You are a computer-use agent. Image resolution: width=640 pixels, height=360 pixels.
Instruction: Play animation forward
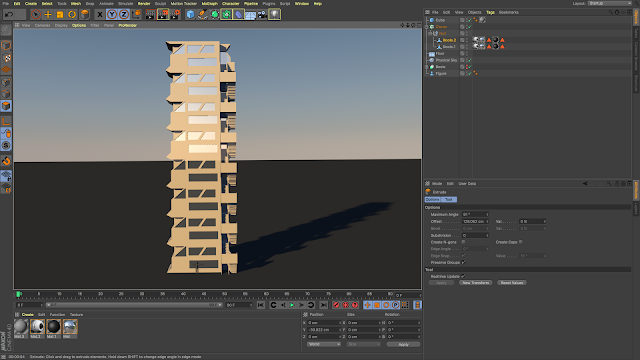point(292,305)
